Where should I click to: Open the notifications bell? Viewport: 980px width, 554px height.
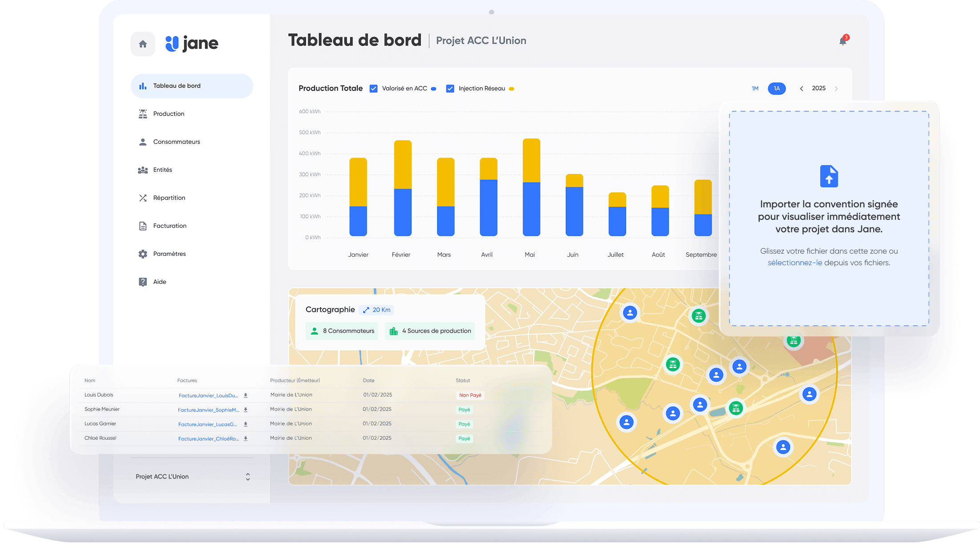(x=842, y=41)
